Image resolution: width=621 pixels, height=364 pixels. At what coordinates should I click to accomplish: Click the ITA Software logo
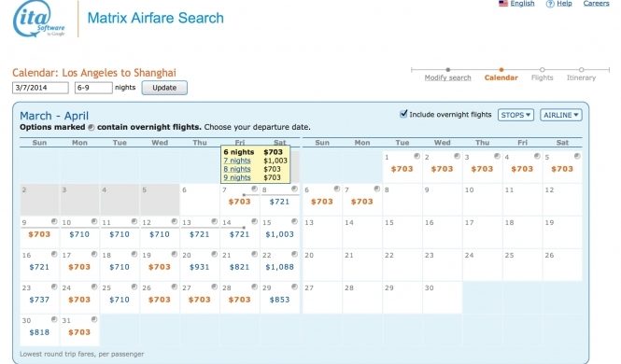(x=39, y=19)
